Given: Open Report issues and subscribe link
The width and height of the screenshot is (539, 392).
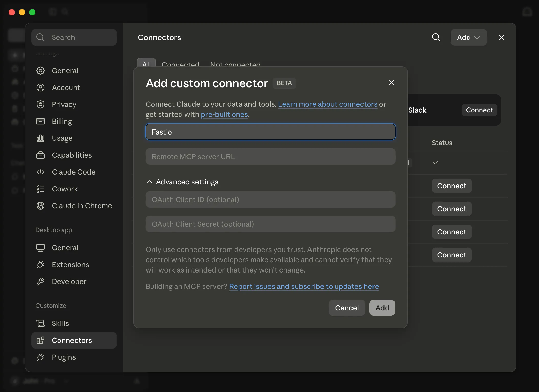Looking at the screenshot, I should (304, 286).
